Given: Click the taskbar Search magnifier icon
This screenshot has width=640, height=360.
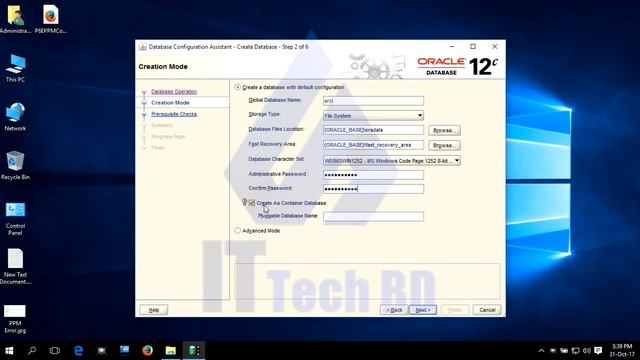Looking at the screenshot, I should pyautogui.click(x=32, y=351).
